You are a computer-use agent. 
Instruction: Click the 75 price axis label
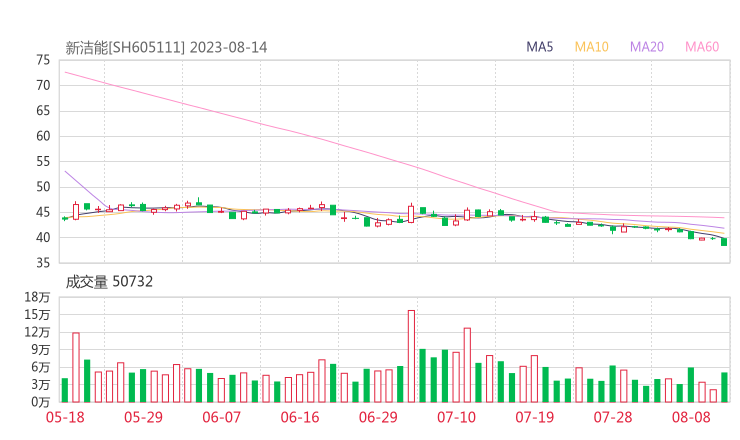pyautogui.click(x=43, y=60)
